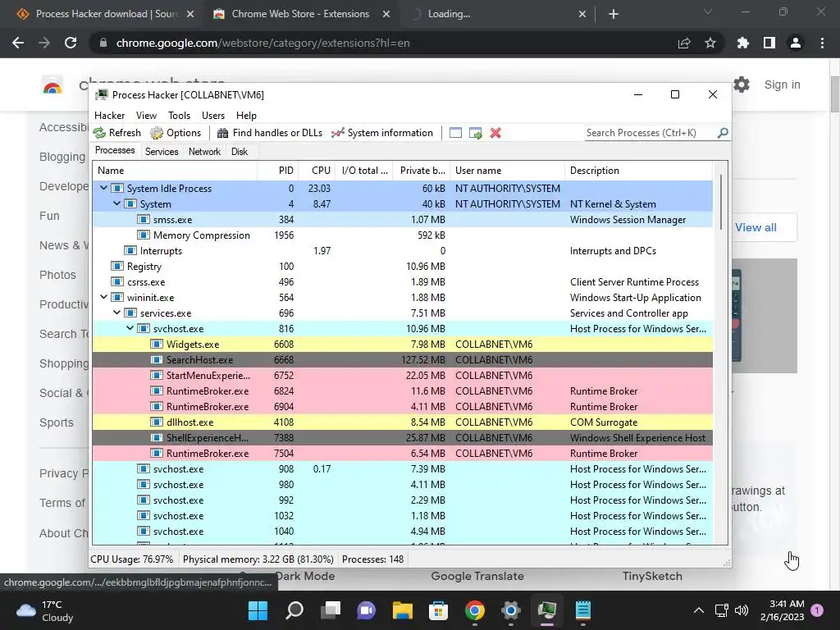Open the Fun category in the Web Store
Screen dimensions: 840x630
coord(49,216)
